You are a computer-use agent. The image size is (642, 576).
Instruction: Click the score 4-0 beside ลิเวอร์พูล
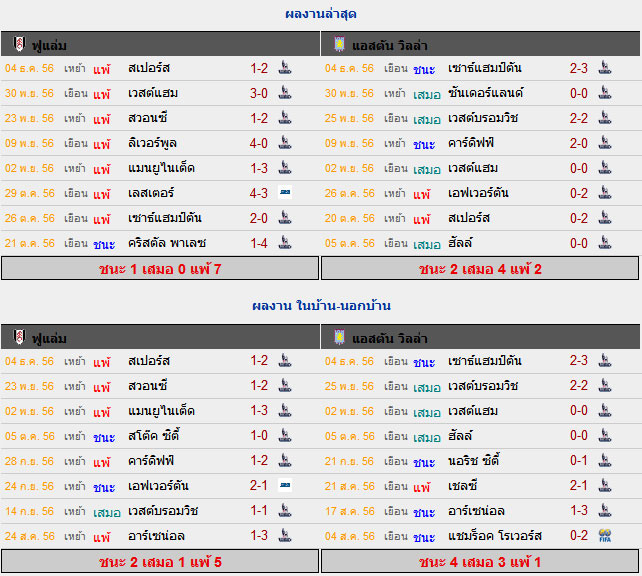point(259,143)
